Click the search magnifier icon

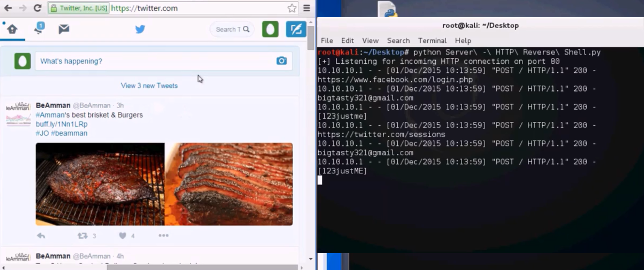[246, 29]
